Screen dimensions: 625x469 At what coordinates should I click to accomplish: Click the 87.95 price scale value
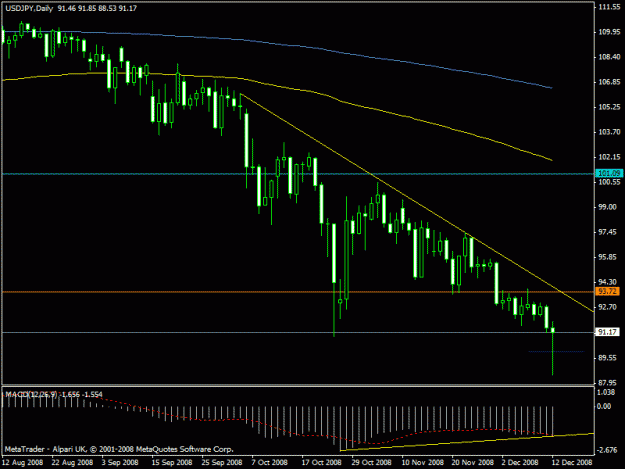(609, 383)
